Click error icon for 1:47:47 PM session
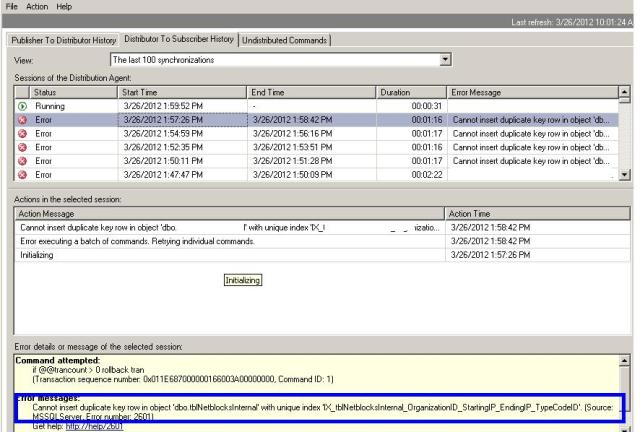The height and width of the screenshot is (432, 640). pyautogui.click(x=22, y=175)
